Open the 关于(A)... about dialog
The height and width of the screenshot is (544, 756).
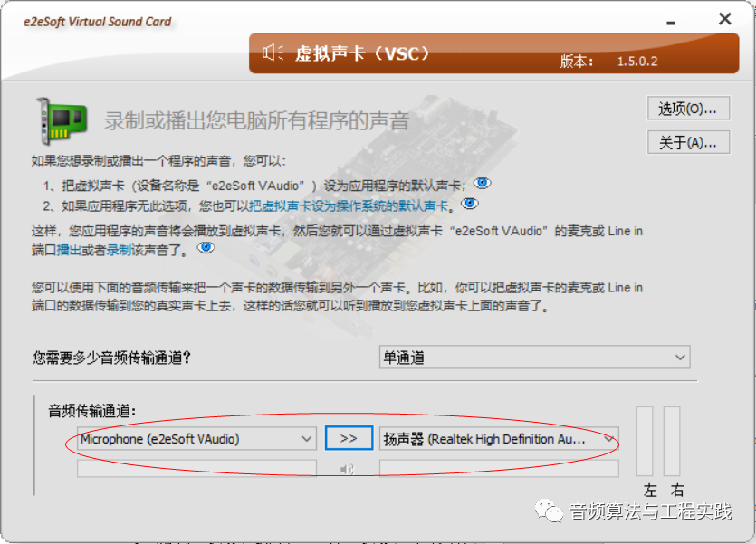pos(688,143)
